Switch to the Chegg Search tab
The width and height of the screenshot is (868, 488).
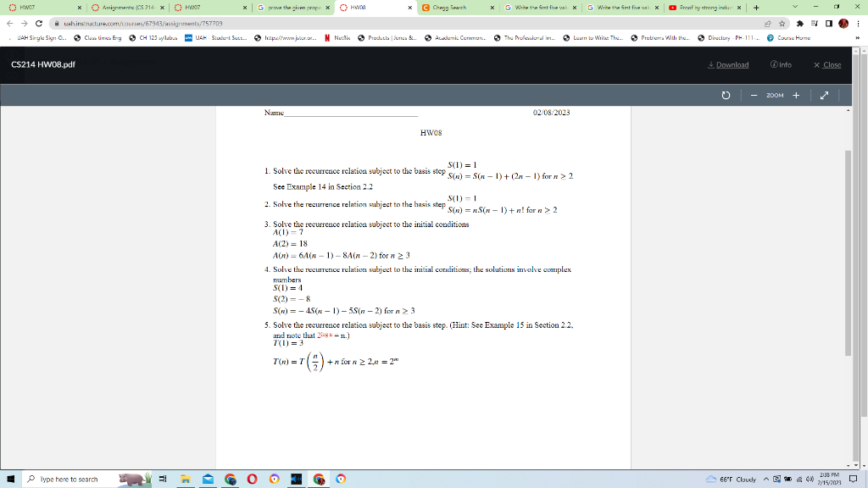tap(449, 7)
